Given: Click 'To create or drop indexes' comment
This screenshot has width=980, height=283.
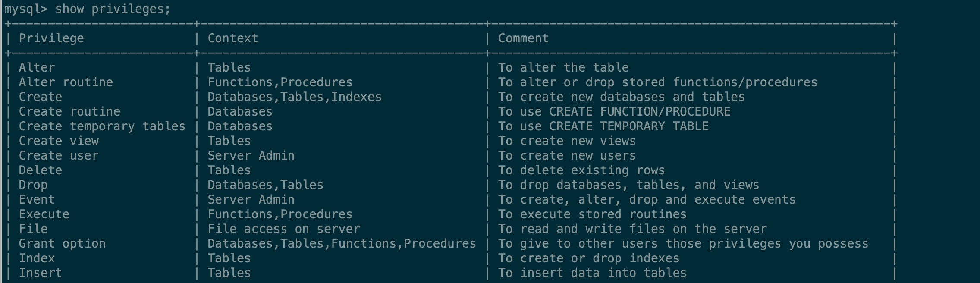Looking at the screenshot, I should 589,258.
